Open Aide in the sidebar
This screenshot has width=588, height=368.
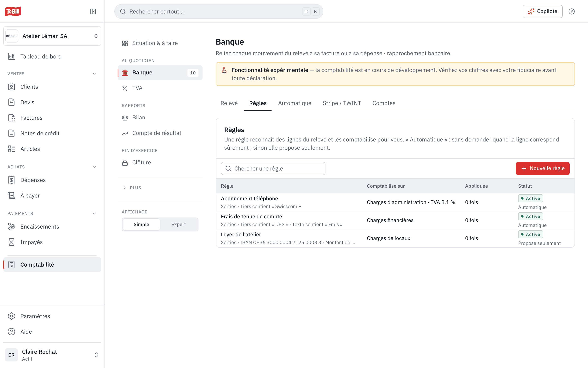52,332
